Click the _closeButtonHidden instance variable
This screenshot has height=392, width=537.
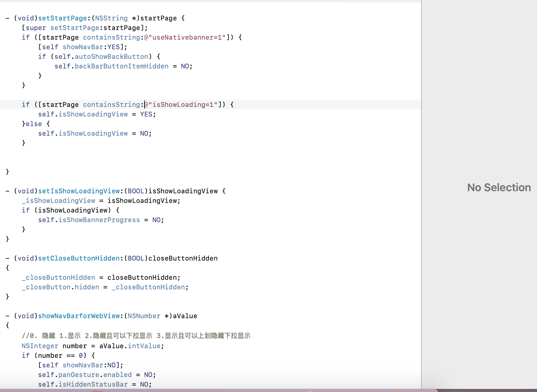(x=58, y=277)
